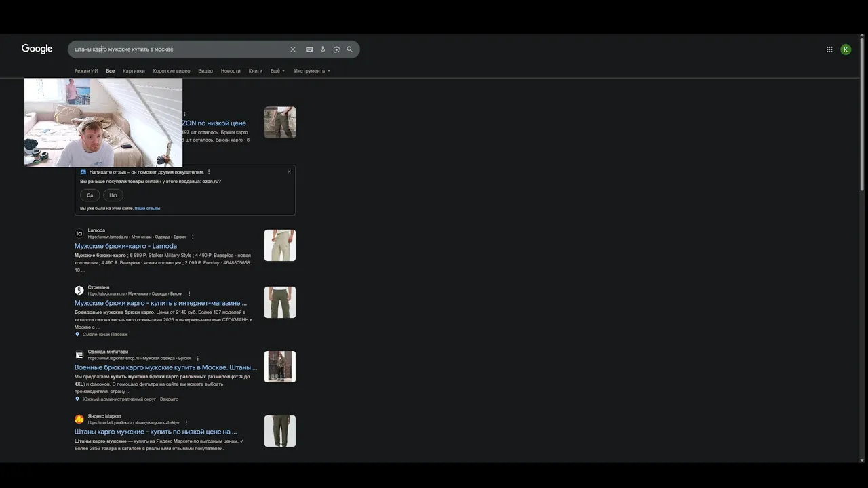Open Штаны карго мужские Яндекс Маркет result
Viewport: 868px width, 488px height.
pos(155,432)
